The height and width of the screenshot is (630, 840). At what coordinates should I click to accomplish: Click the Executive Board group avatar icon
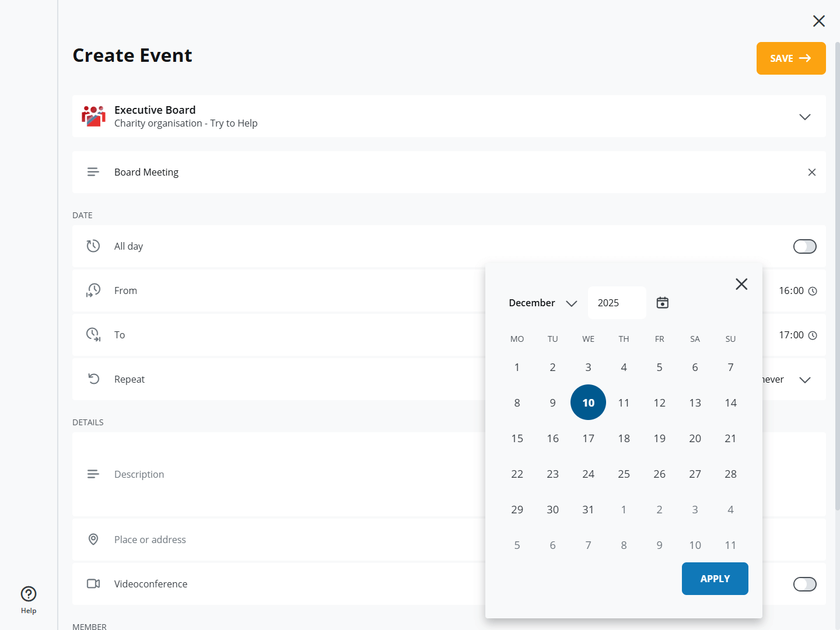click(x=93, y=116)
